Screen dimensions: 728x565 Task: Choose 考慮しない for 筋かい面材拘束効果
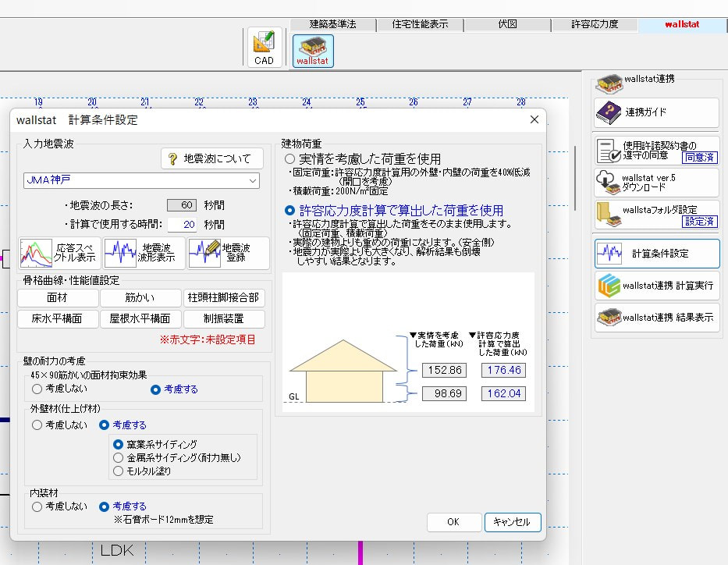(37, 389)
